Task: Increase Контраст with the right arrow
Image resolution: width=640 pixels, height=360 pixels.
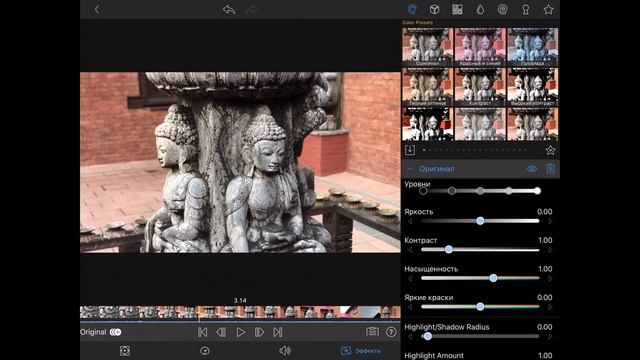Action: (x=550, y=250)
